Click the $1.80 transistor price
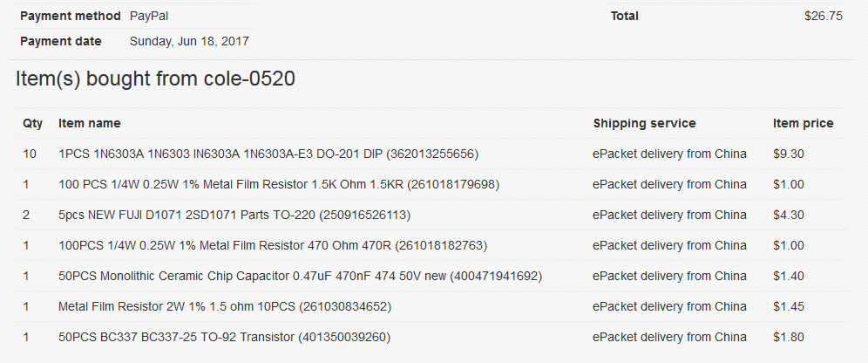The image size is (868, 363). click(x=789, y=337)
